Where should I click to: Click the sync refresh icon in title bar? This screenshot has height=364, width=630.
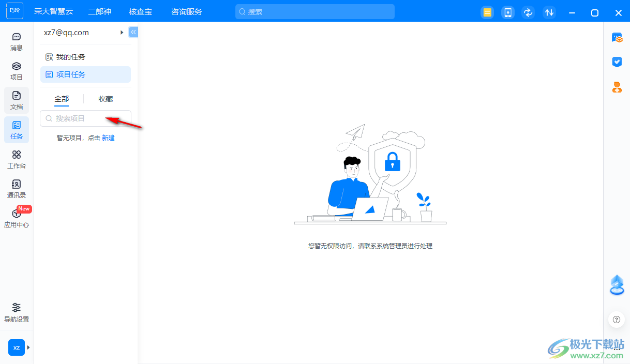pyautogui.click(x=528, y=12)
